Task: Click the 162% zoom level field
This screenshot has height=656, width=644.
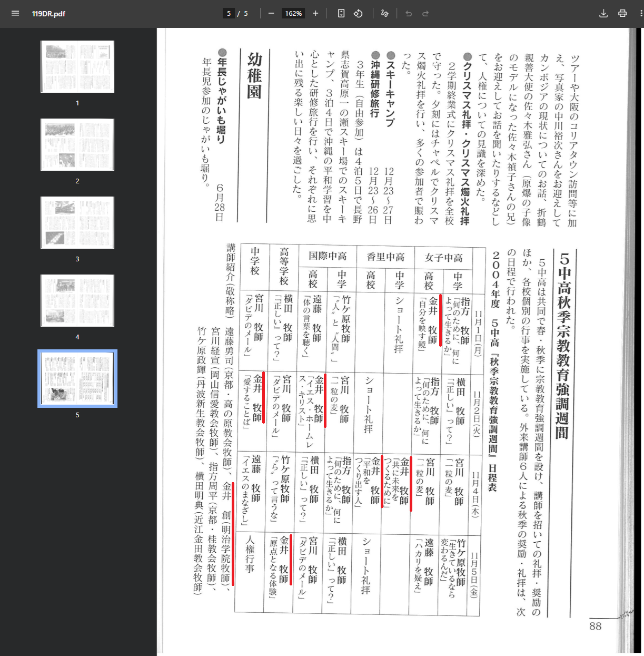Action: 293,13
